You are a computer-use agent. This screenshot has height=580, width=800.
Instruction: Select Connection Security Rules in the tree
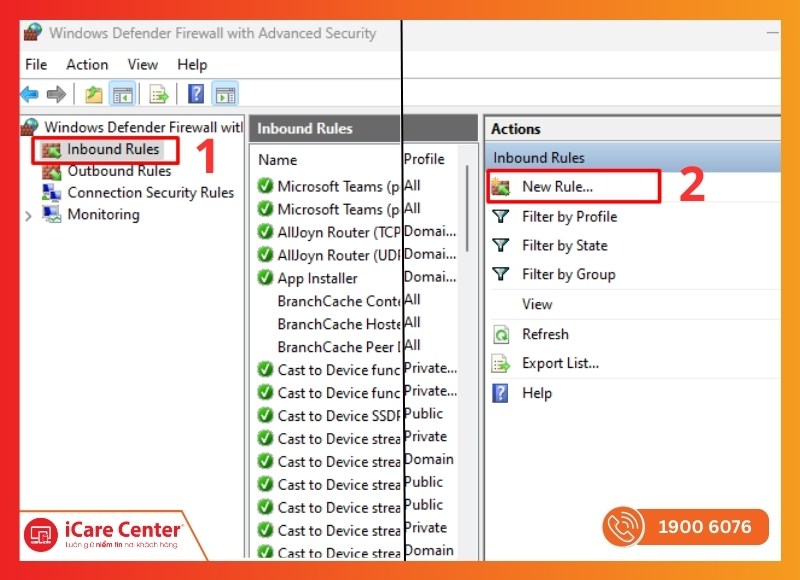[x=151, y=192]
